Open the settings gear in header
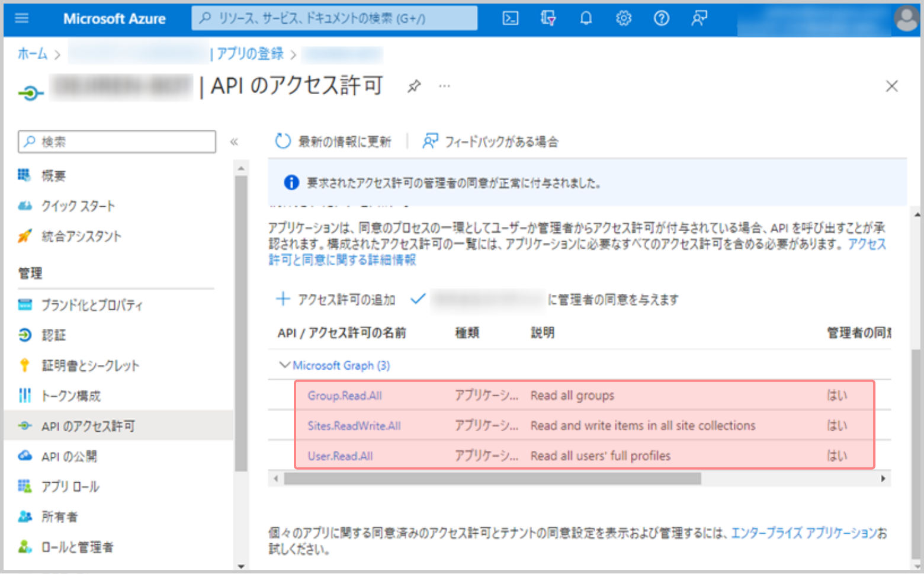Image resolution: width=924 pixels, height=574 pixels. coord(623,18)
